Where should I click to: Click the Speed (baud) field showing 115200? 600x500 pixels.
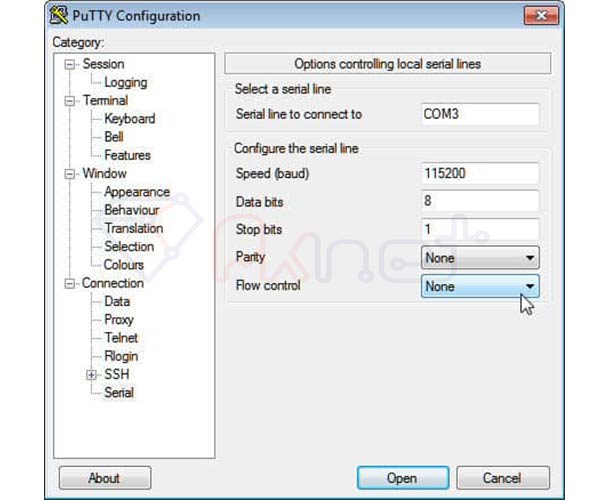[480, 173]
